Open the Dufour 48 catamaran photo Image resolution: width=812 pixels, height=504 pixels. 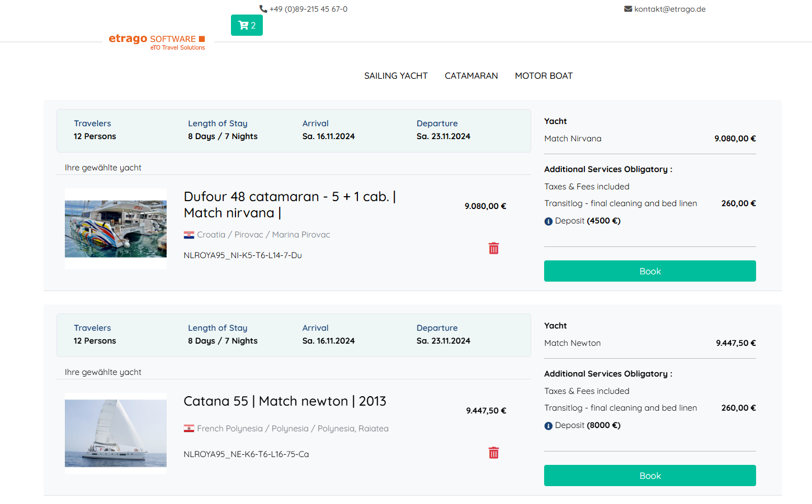[116, 229]
